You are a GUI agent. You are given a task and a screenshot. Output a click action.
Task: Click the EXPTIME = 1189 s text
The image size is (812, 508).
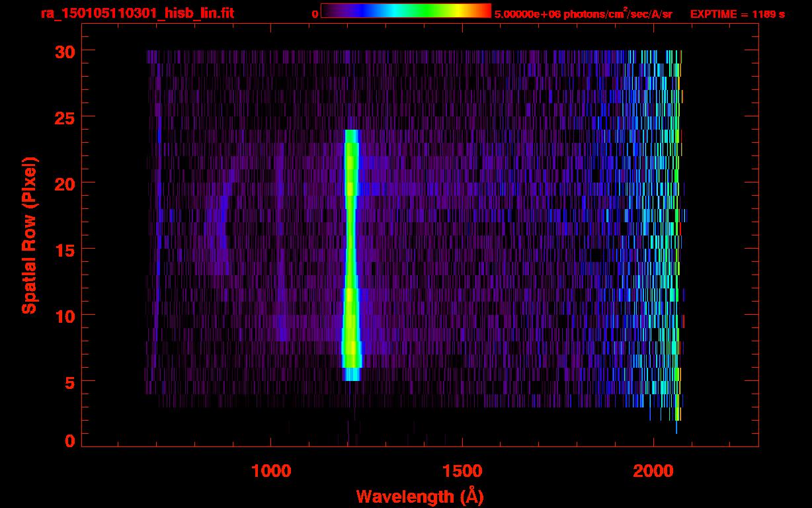coord(737,14)
